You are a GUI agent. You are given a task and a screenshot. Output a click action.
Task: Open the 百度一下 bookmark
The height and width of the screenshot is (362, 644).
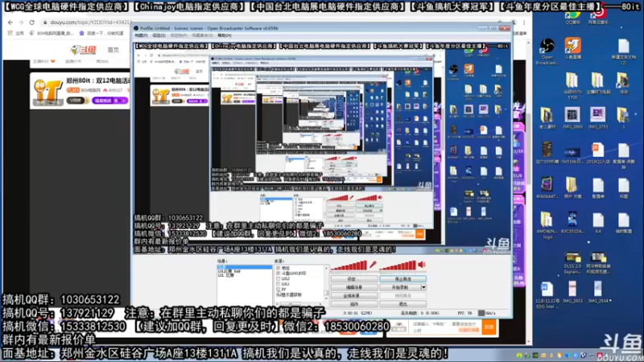101,33
